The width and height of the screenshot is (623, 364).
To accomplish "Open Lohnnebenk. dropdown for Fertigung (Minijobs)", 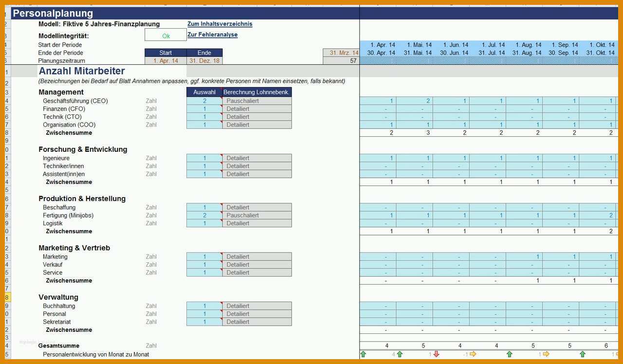I will click(x=257, y=215).
